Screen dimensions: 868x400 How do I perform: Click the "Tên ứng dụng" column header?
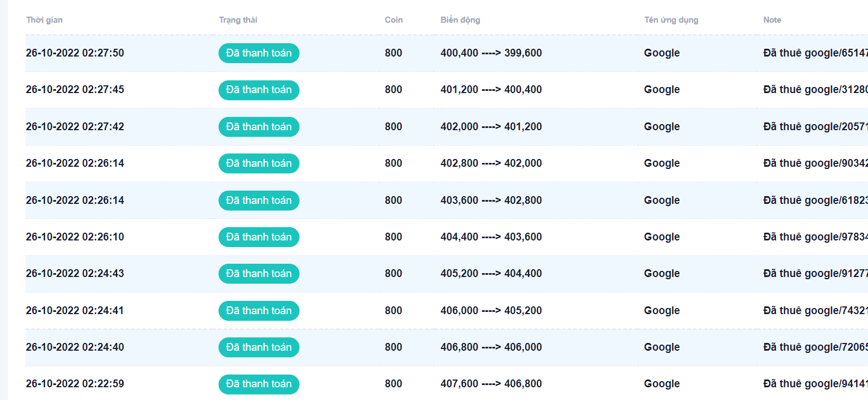(x=671, y=20)
